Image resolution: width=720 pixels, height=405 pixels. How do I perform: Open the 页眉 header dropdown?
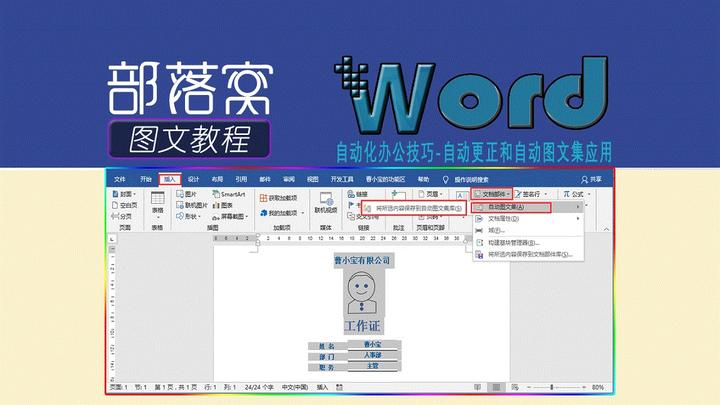pos(430,194)
